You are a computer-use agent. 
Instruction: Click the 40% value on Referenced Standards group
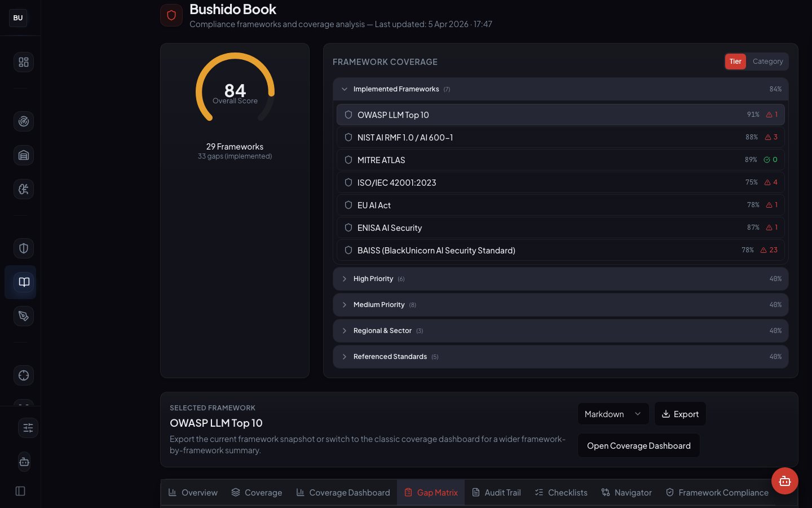[775, 357]
